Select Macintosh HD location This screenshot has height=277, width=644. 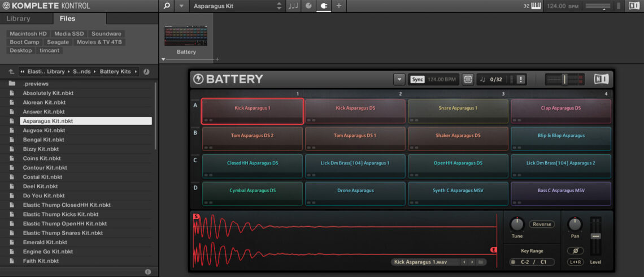[x=28, y=34]
